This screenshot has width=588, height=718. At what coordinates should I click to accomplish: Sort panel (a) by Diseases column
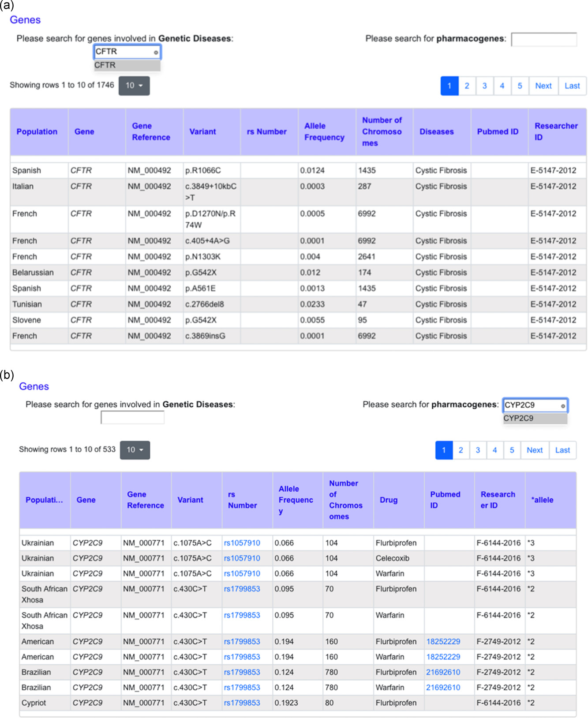click(x=442, y=132)
